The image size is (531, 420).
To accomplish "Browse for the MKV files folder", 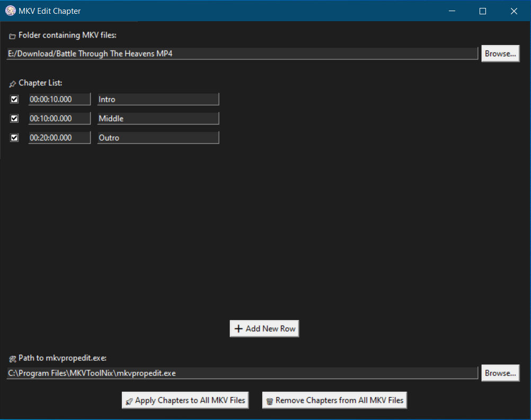I will click(x=500, y=54).
